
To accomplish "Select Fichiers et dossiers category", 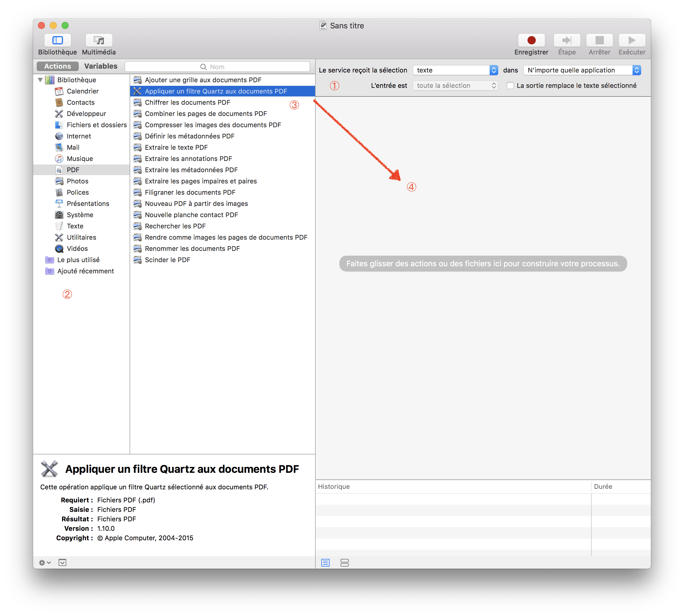I will click(x=82, y=125).
